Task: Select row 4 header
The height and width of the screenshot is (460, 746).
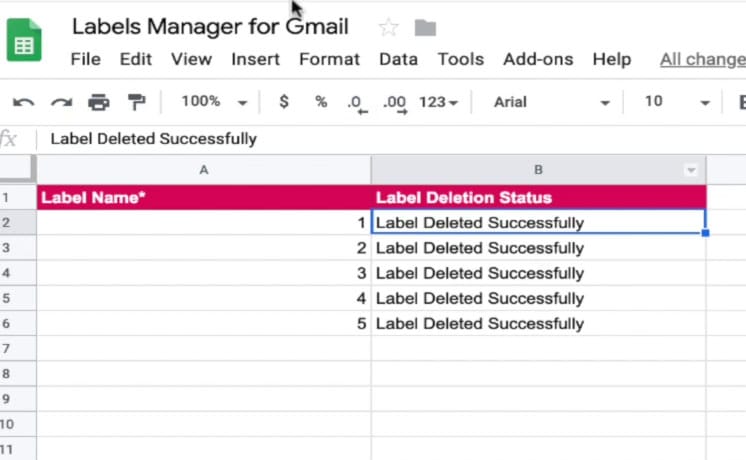Action: click(x=18, y=273)
